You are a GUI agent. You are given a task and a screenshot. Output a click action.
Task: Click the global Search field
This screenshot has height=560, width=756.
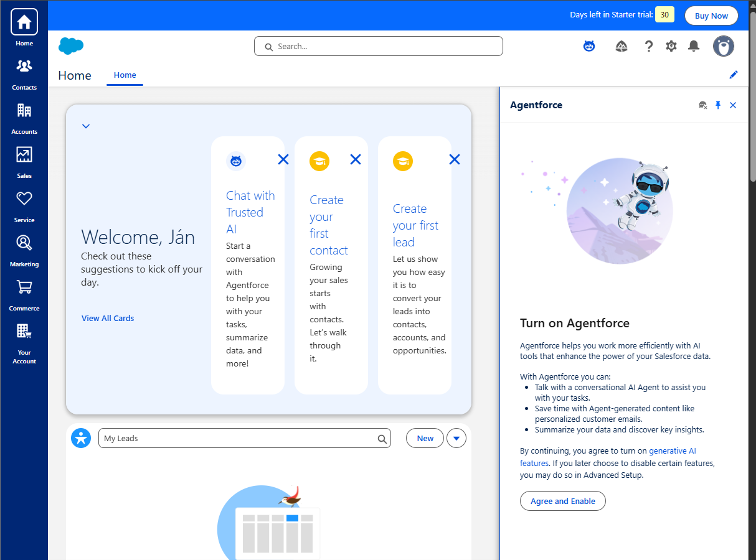378,46
